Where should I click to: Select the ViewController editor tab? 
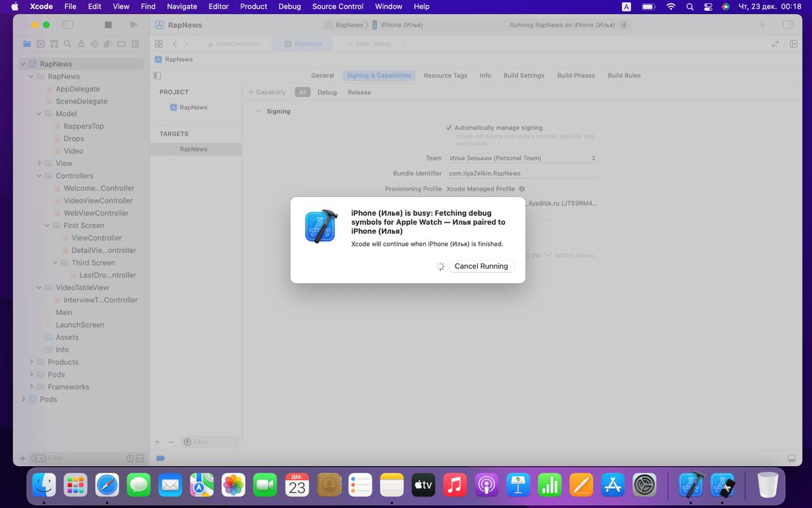(233, 44)
